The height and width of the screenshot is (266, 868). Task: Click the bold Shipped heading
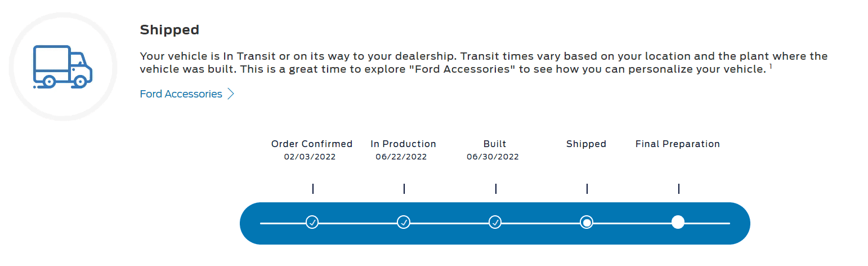(x=169, y=30)
